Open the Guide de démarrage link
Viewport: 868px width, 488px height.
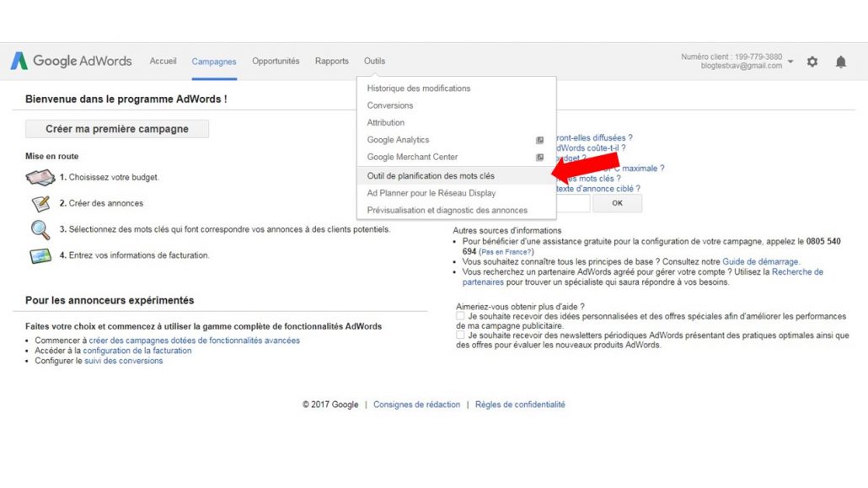pos(760,261)
